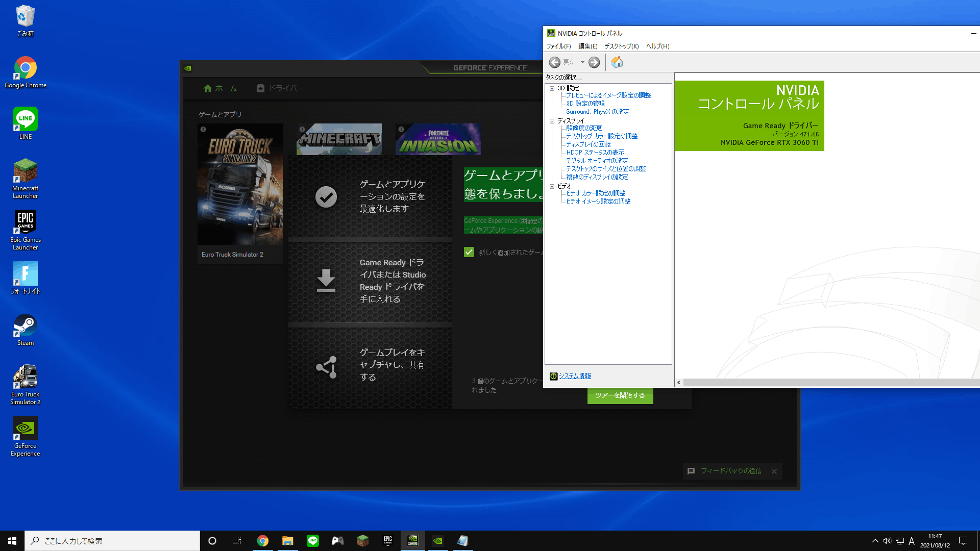980x551 pixels.
Task: Select ビデオ カラー設定の調整
Action: [596, 193]
